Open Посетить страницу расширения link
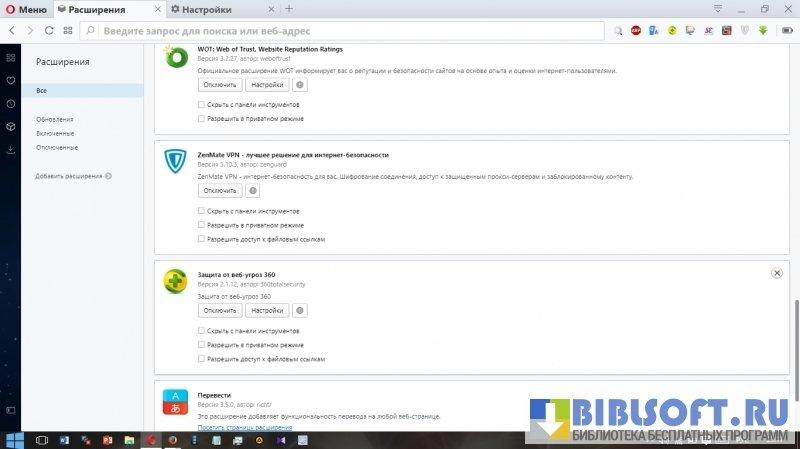 coord(245,428)
